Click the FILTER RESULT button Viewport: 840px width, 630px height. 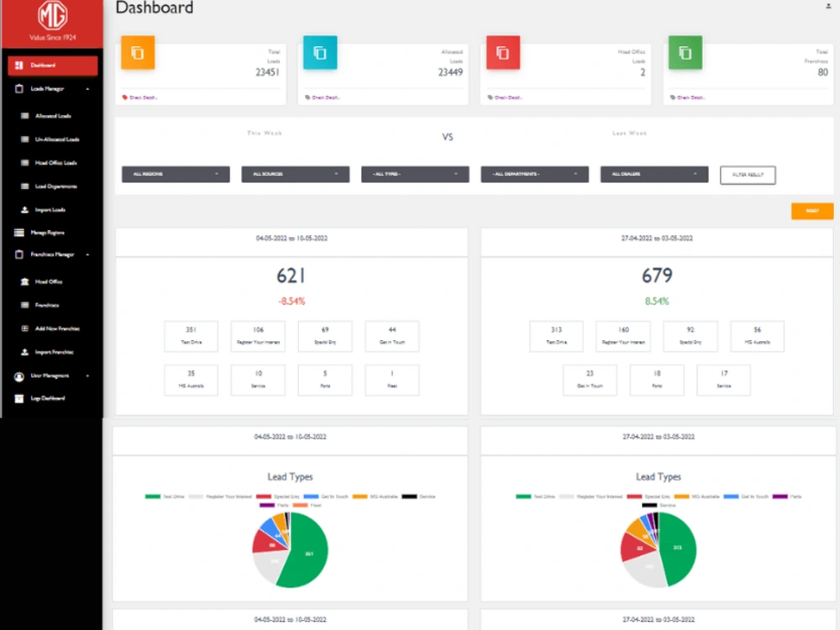coord(747,175)
